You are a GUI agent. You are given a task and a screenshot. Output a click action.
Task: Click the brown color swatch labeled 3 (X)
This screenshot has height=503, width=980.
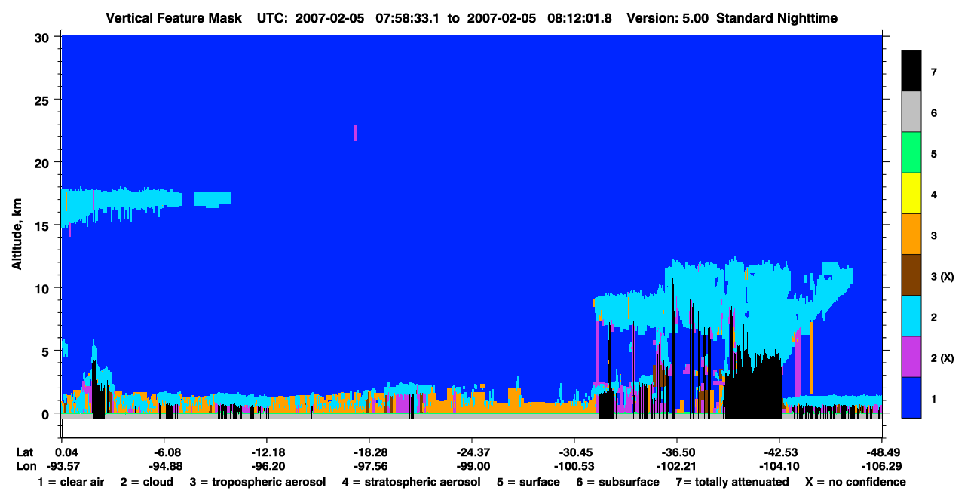[x=911, y=275]
